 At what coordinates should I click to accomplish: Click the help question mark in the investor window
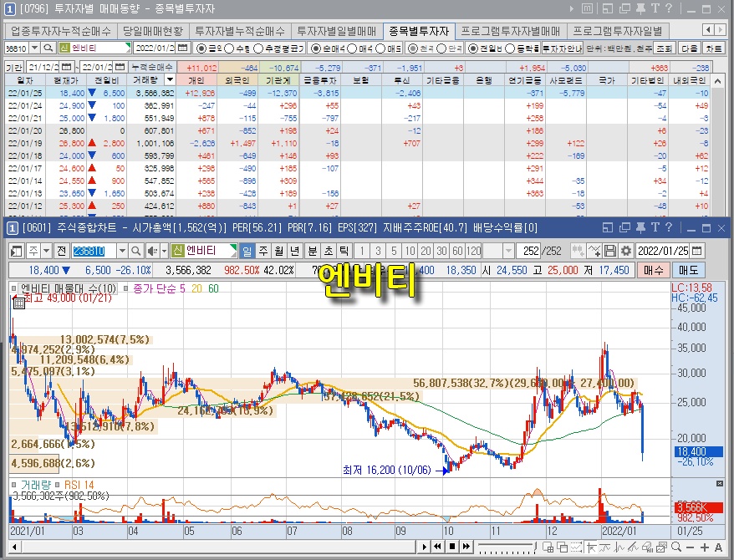(x=670, y=8)
